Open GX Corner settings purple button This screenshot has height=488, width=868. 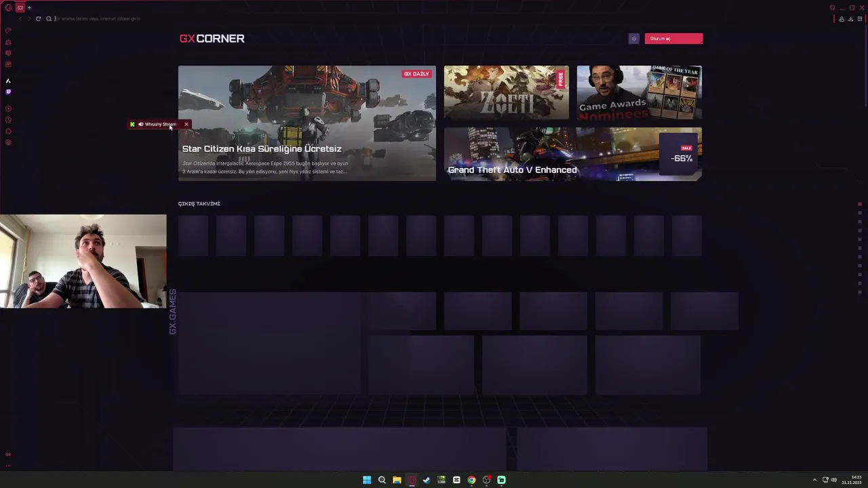[x=634, y=39]
